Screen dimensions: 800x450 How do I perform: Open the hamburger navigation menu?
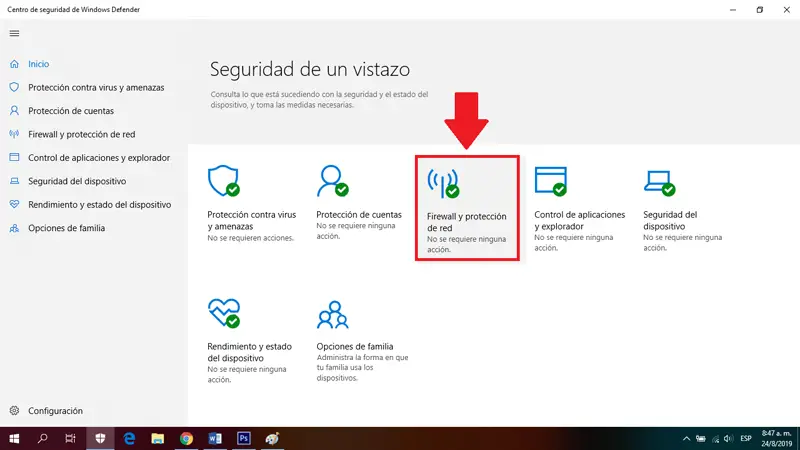tap(14, 33)
